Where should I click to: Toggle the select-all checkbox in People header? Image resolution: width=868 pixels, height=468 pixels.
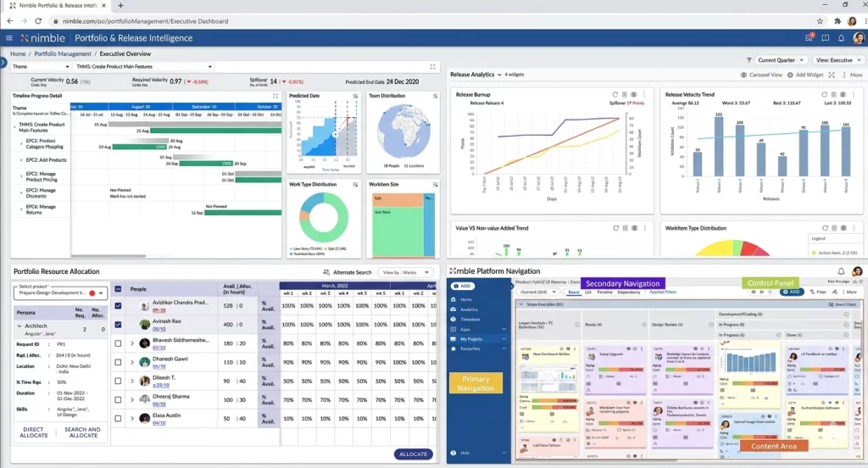tap(118, 288)
